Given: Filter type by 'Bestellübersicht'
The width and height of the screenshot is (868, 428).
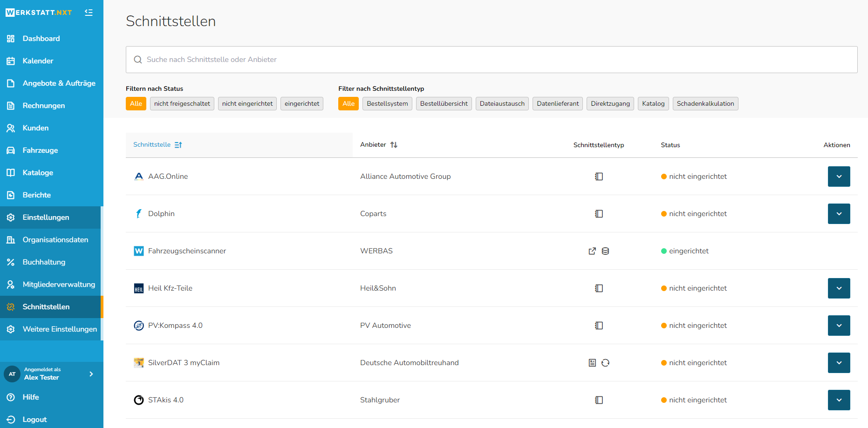Looking at the screenshot, I should 444,104.
